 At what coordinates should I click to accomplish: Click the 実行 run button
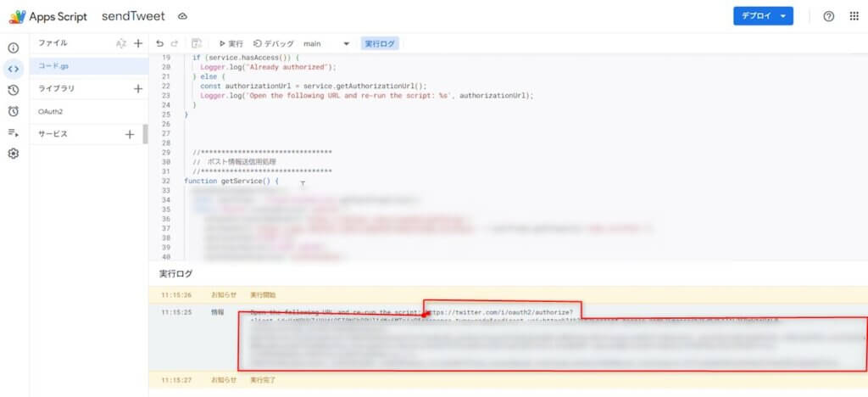point(231,43)
